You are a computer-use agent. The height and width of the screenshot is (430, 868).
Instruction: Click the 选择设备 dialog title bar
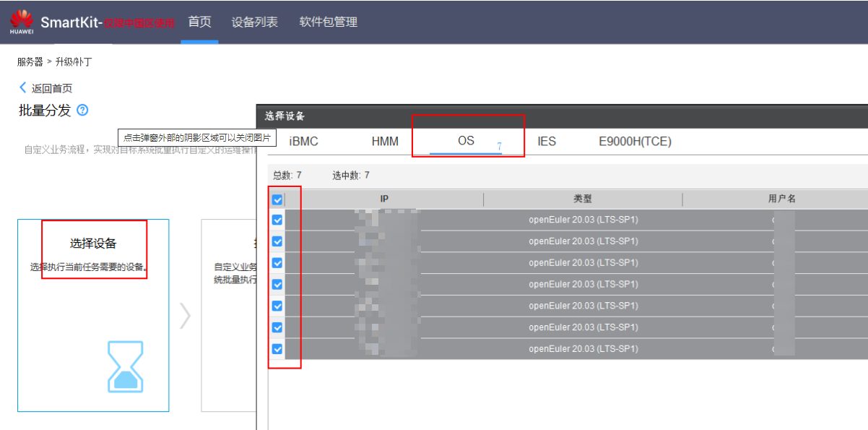563,116
